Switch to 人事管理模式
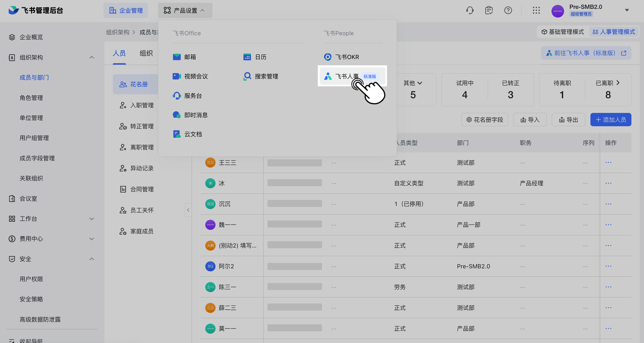The width and height of the screenshot is (644, 343). [614, 32]
